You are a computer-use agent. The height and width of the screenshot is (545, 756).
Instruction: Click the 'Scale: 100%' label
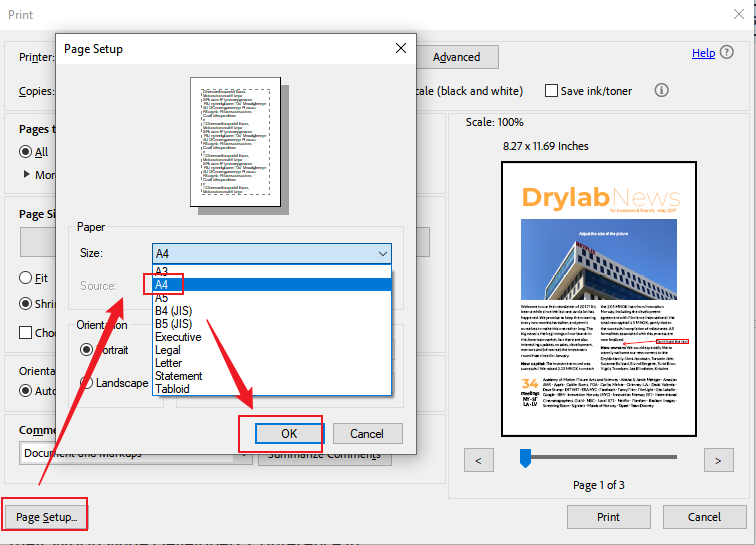click(x=494, y=122)
